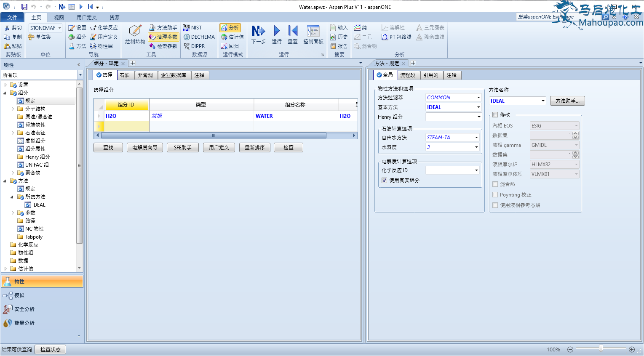Toggle the 使用真实组分 checkbox
This screenshot has height=356, width=644.
click(x=384, y=181)
